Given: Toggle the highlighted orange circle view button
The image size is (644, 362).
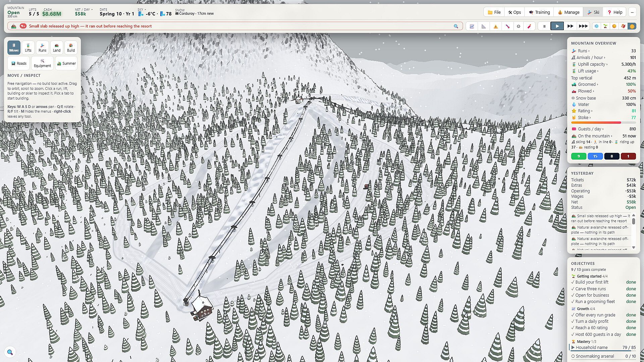Looking at the screenshot, I should (x=632, y=26).
